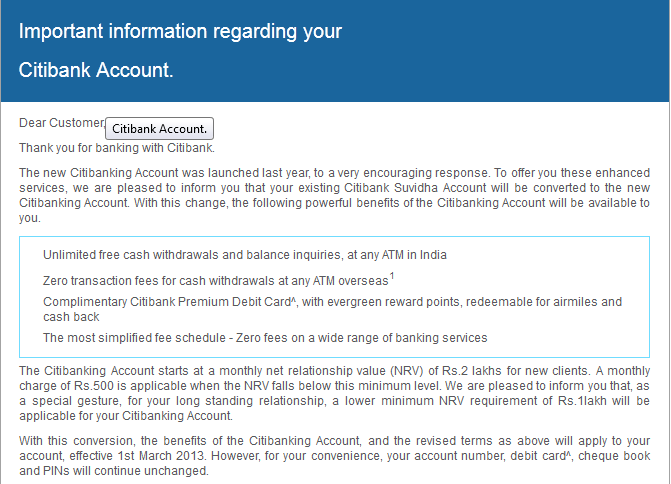Click the 'Citibank Account.' title in blue banner
The image size is (671, 484).
[x=97, y=70]
